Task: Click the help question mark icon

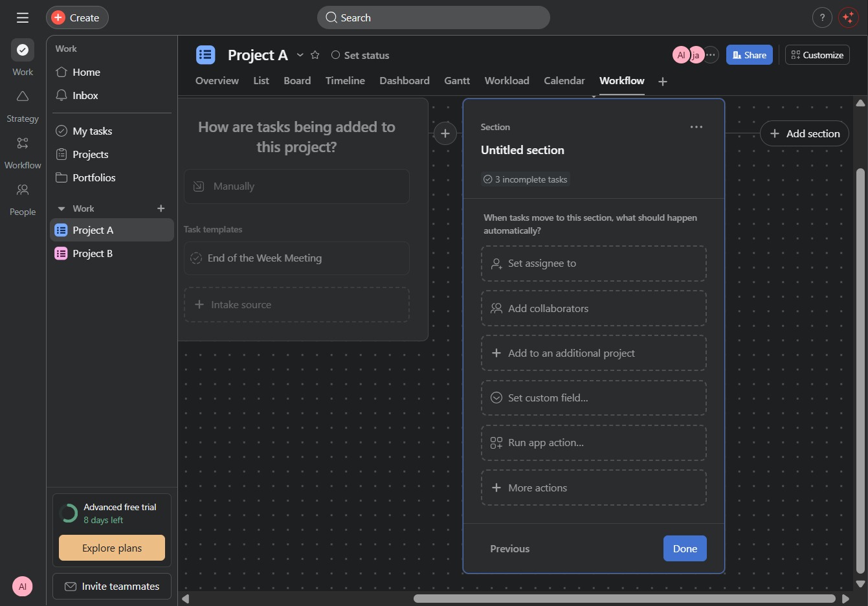Action: (822, 17)
